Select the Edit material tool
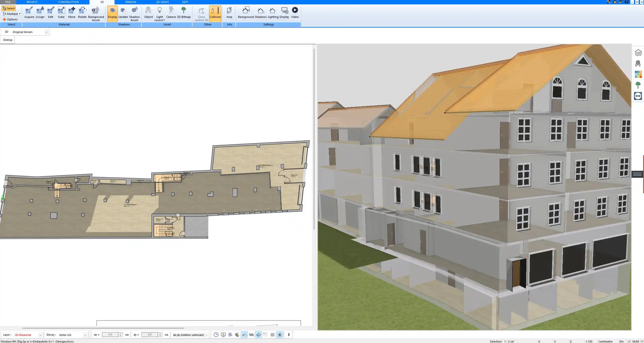644x343 pixels. (51, 13)
